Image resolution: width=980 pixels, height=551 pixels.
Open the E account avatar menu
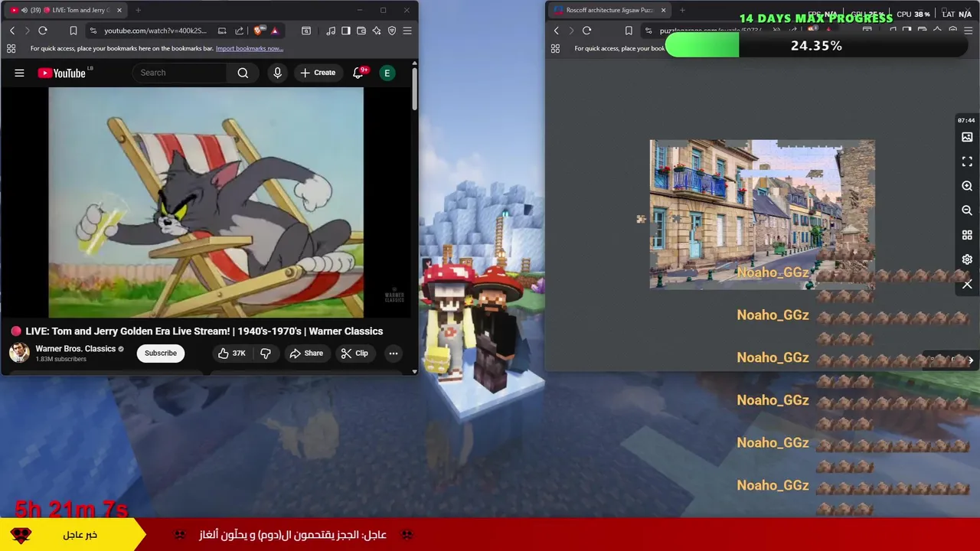pyautogui.click(x=387, y=73)
